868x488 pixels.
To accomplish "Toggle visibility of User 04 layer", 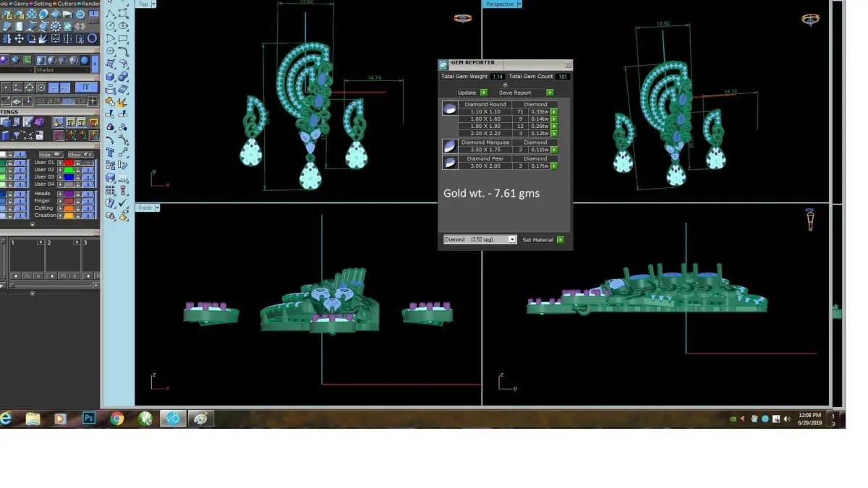I will (88, 184).
